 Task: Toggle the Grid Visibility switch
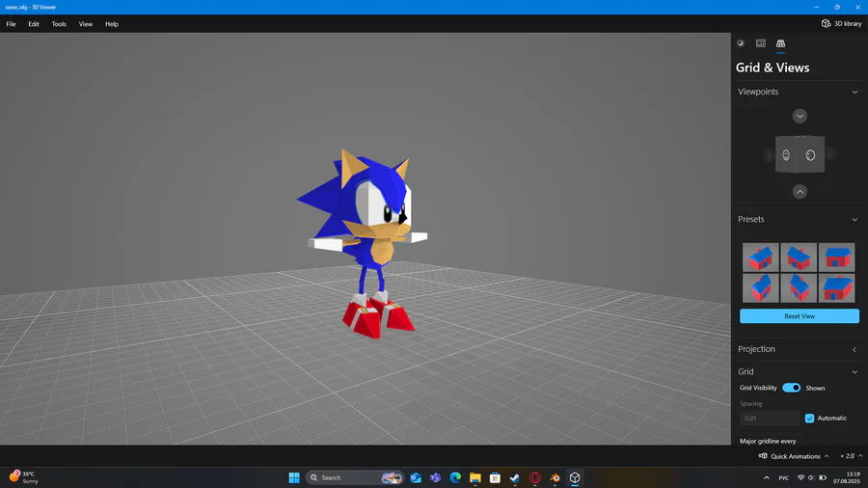[791, 388]
